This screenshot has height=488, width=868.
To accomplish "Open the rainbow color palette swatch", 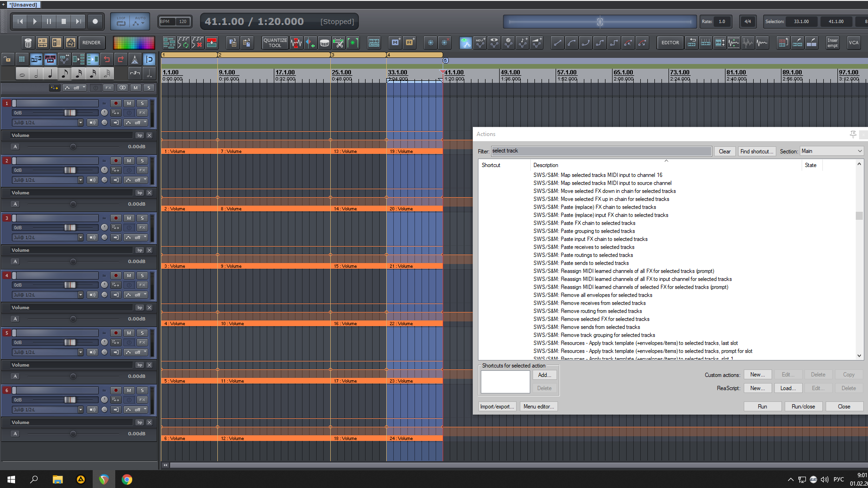I will [x=134, y=43].
